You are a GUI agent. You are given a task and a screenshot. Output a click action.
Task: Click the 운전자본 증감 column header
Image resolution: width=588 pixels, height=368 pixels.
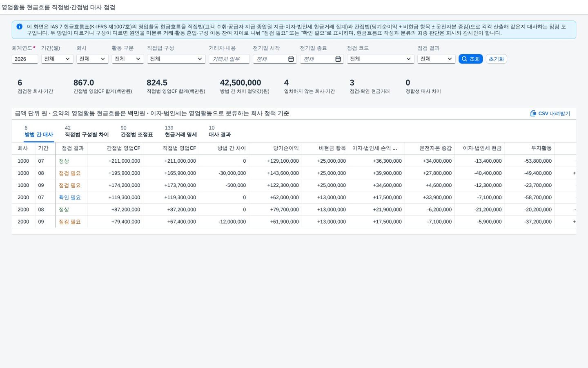pyautogui.click(x=430, y=148)
